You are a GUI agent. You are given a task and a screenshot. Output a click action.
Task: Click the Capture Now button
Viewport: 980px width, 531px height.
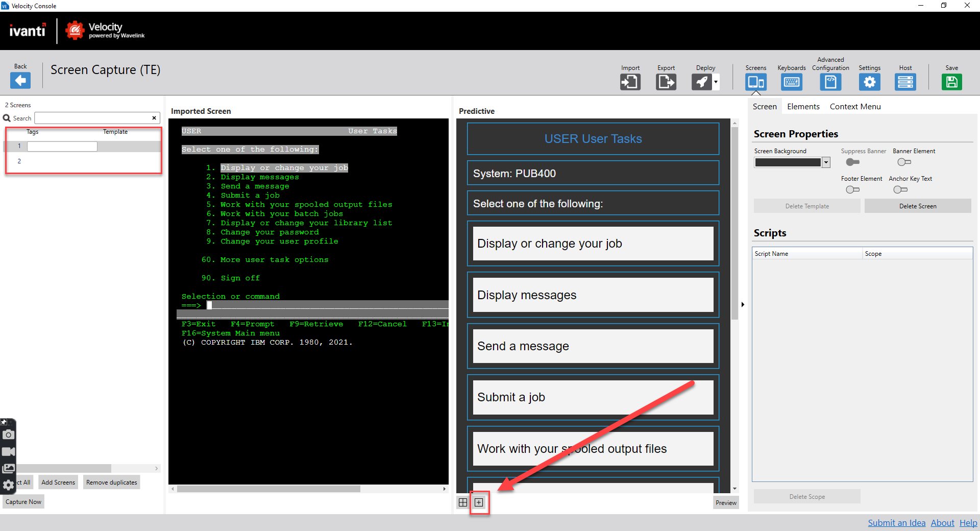23,501
